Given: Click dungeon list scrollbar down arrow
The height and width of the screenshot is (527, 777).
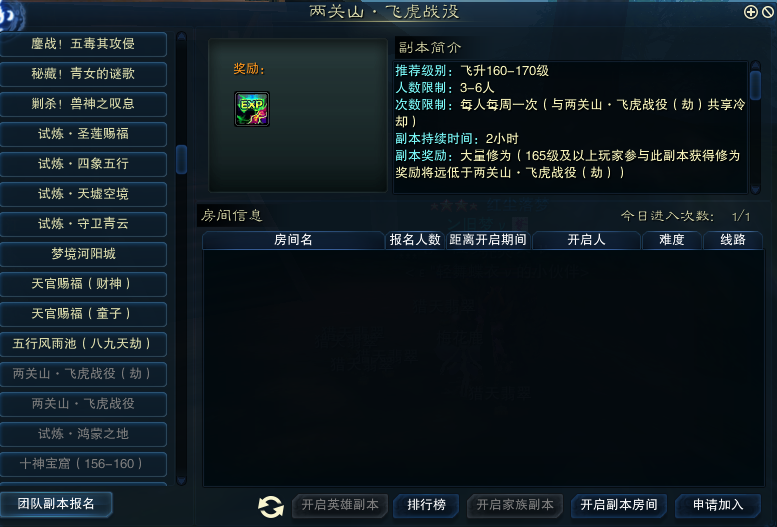Looking at the screenshot, I should point(181,480).
